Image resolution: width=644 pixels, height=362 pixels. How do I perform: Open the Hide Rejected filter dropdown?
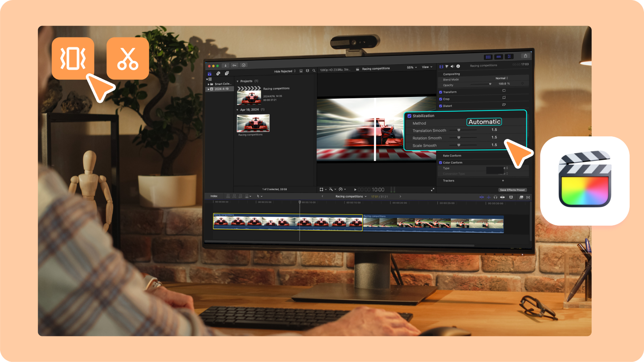click(283, 71)
